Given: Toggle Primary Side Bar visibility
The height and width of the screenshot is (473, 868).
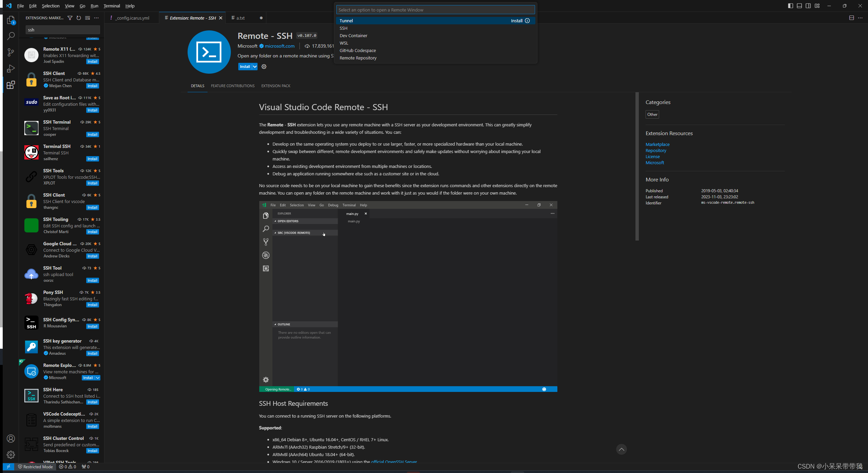Looking at the screenshot, I should point(790,6).
